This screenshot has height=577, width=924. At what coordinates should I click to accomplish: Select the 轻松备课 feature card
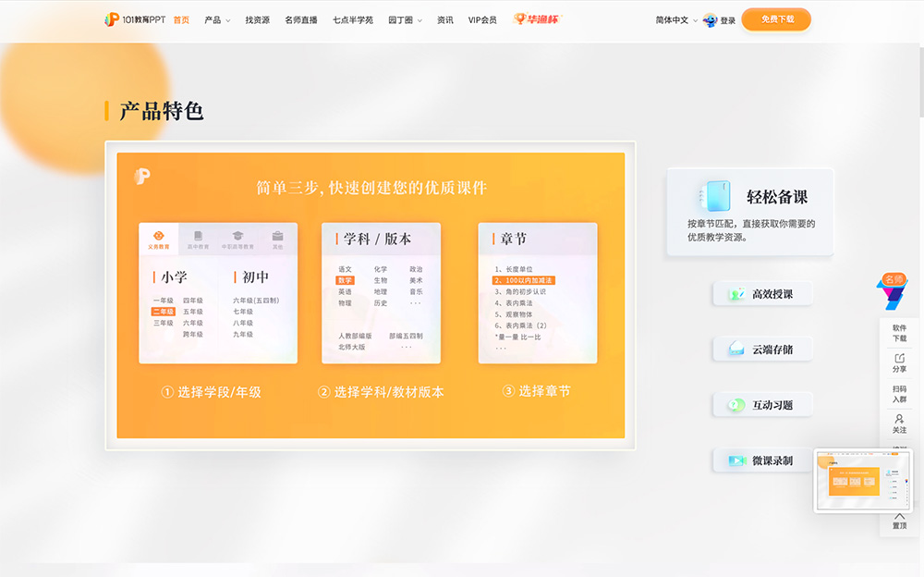click(x=749, y=212)
